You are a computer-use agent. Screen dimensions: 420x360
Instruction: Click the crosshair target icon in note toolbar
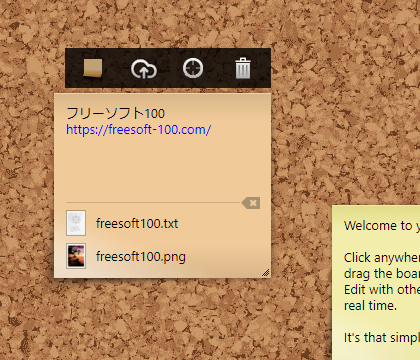click(x=193, y=68)
